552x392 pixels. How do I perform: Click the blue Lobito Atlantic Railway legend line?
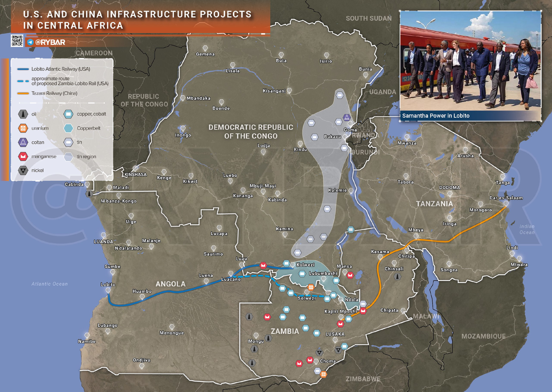[23, 69]
